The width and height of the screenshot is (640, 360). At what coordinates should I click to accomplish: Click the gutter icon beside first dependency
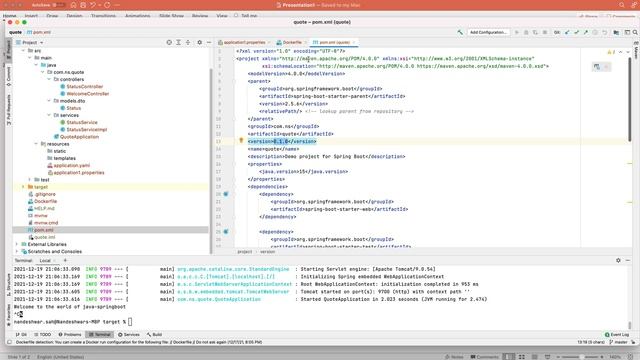tap(226, 194)
